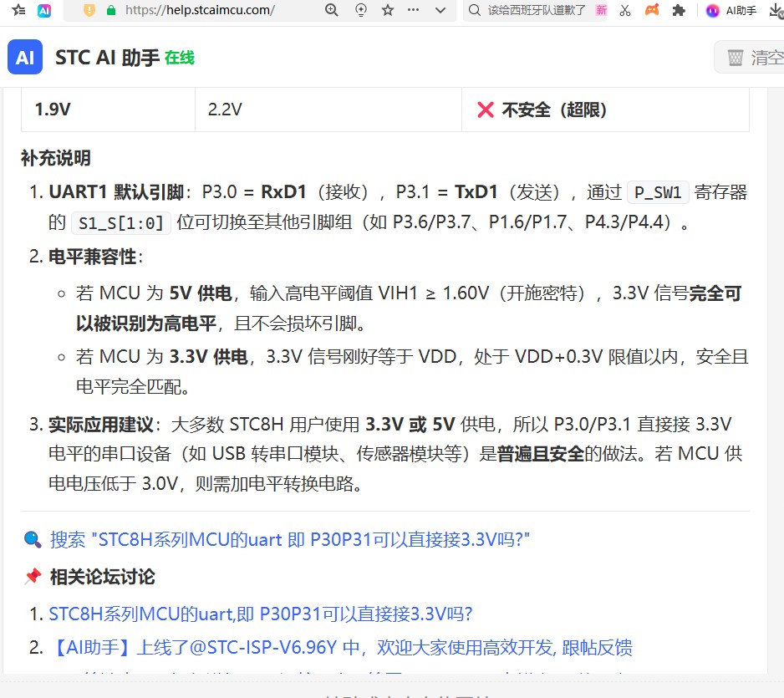Click the browser search box text

point(537,10)
